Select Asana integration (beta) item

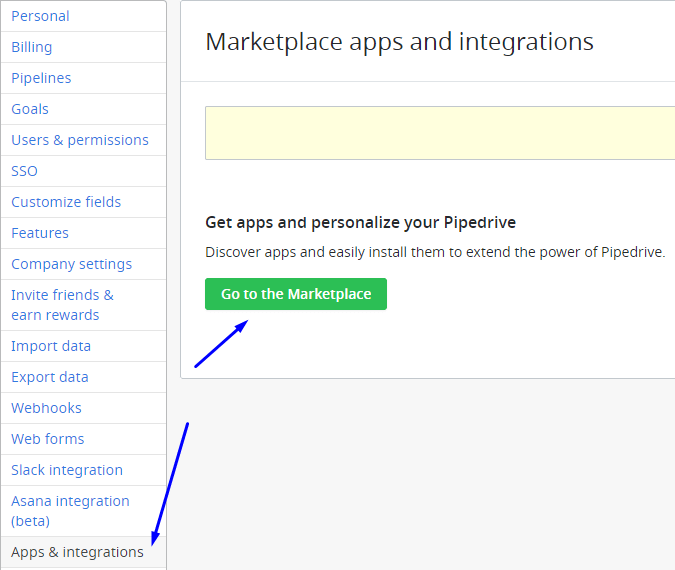pos(70,511)
